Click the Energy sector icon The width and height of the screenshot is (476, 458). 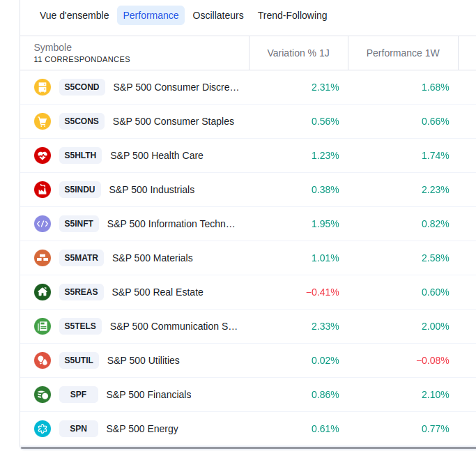[x=43, y=429]
